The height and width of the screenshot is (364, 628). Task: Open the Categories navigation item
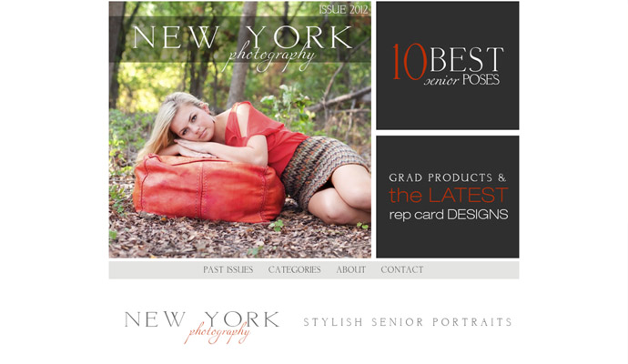tap(294, 270)
